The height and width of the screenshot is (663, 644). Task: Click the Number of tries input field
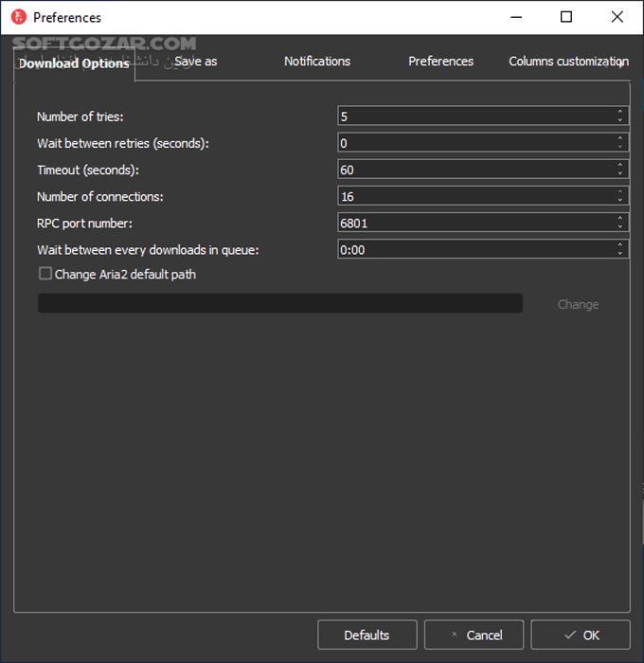[474, 116]
